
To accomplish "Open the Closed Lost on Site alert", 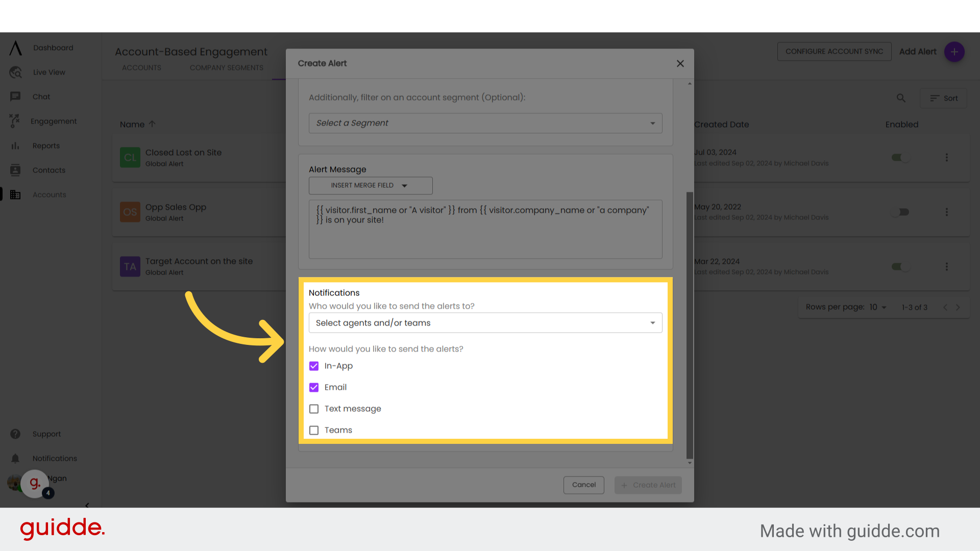I will [x=183, y=153].
